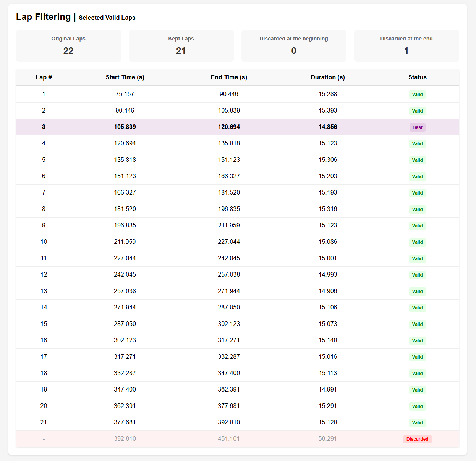Click lap number 10 cell
The height and width of the screenshot is (461, 476).
(x=44, y=242)
